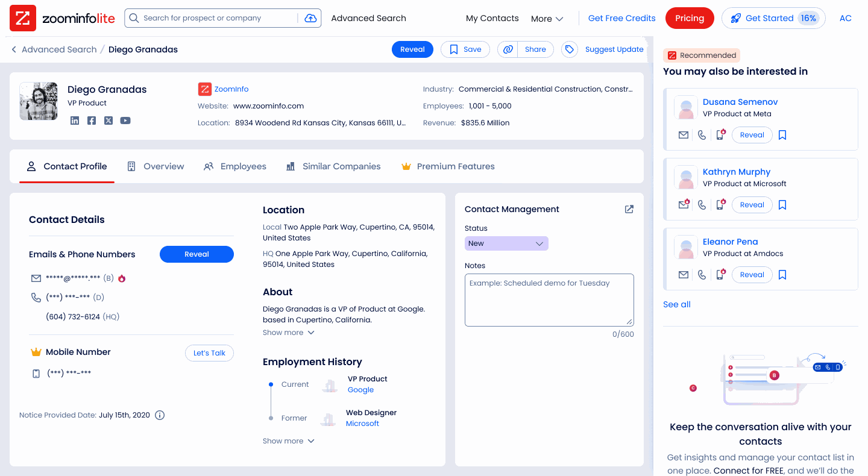
Task: Reveal Kathryn Murphy's contact info
Action: (752, 205)
